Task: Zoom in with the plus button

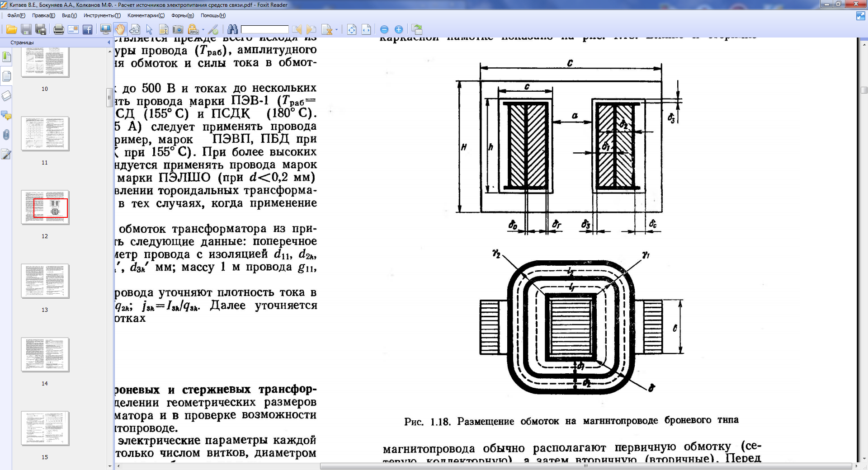Action: (399, 30)
